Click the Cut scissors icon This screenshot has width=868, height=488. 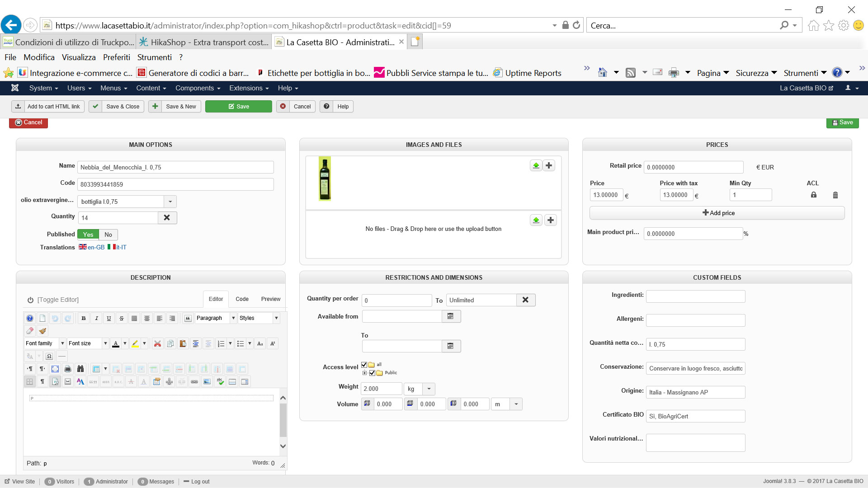[x=157, y=344]
